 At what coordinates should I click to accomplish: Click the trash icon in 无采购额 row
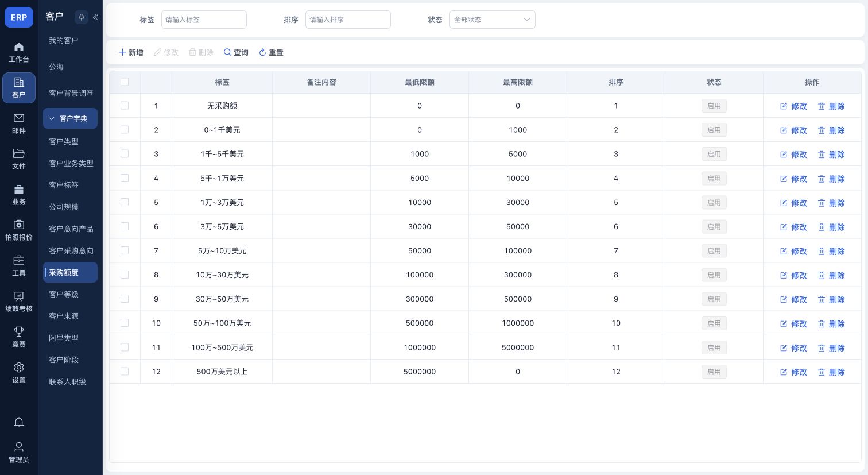click(821, 106)
